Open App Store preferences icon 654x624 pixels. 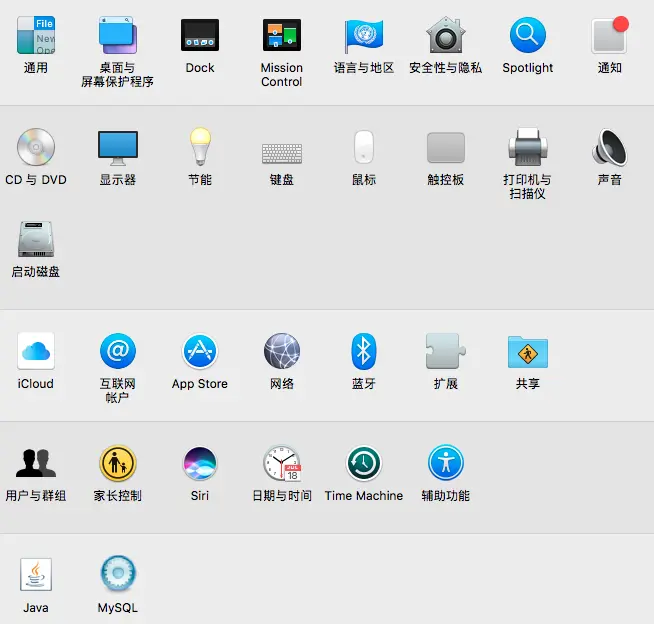200,351
